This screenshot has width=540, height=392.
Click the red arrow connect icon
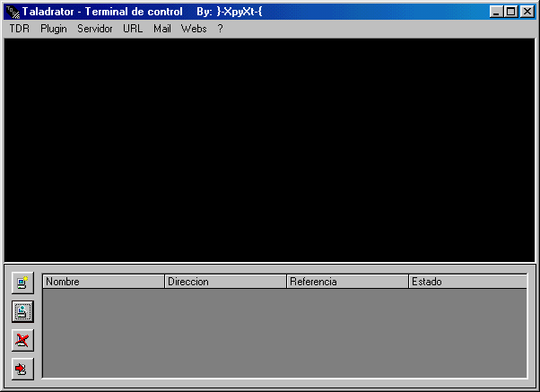point(22,368)
